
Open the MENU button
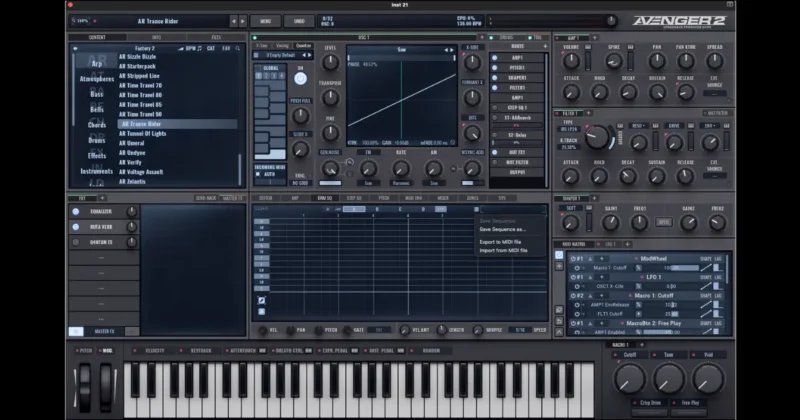point(265,21)
